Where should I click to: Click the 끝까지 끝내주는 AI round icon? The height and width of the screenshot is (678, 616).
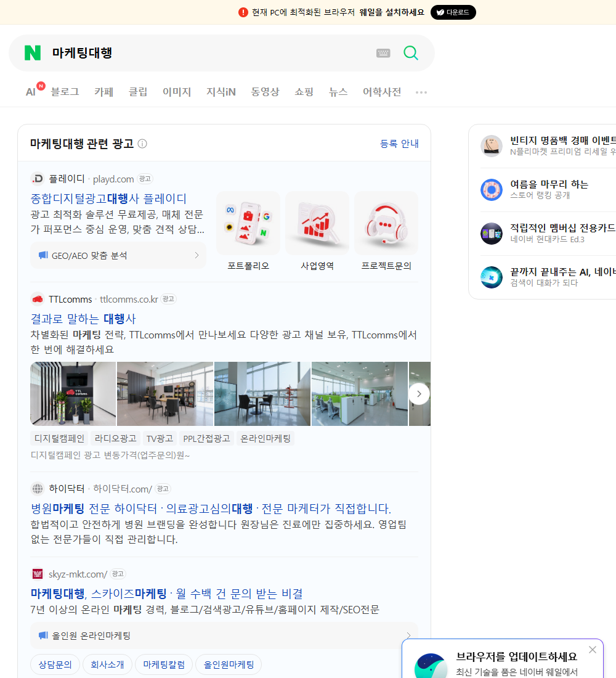(x=492, y=277)
